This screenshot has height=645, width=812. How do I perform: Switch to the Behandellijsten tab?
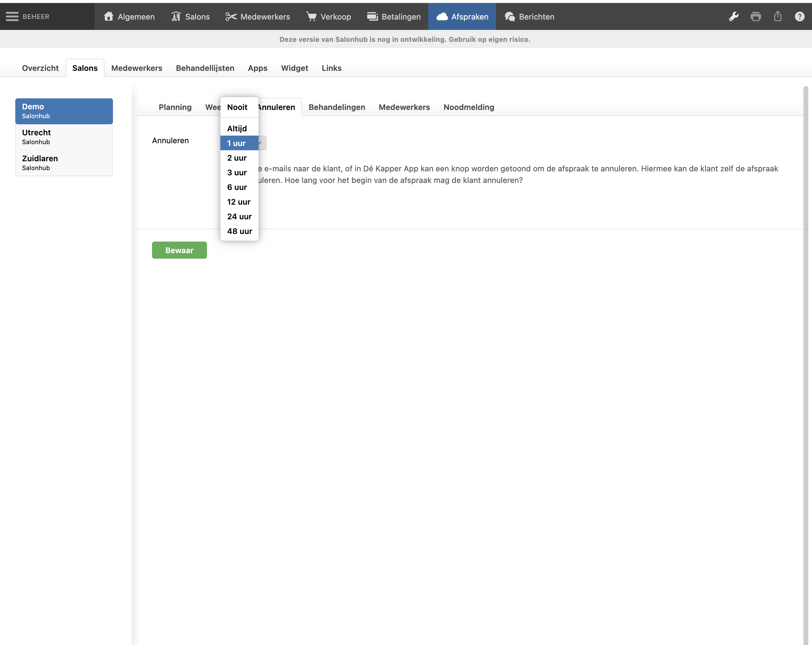pyautogui.click(x=205, y=68)
